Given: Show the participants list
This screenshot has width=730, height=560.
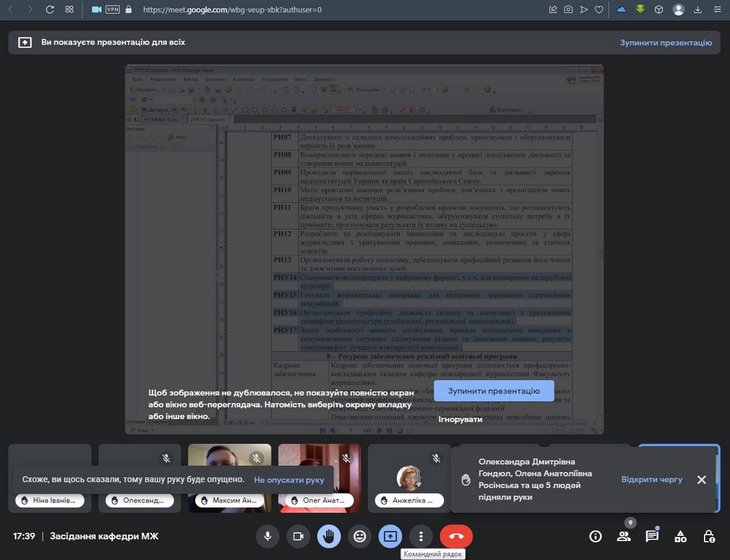Looking at the screenshot, I should click(624, 537).
